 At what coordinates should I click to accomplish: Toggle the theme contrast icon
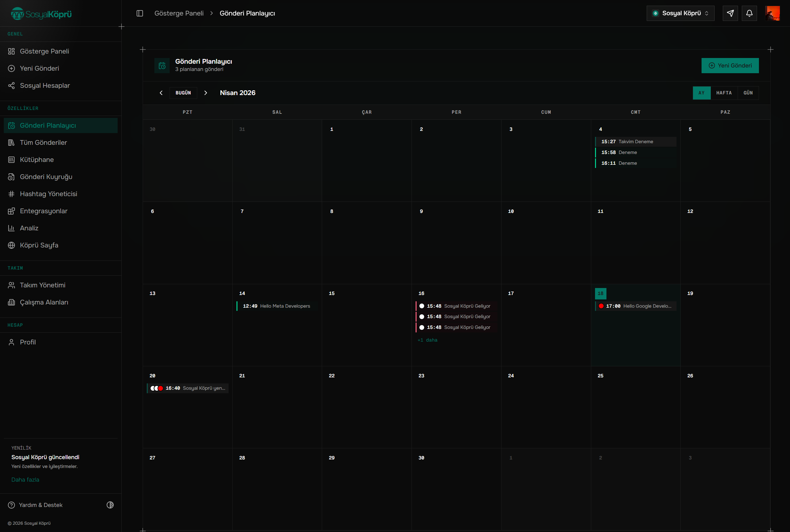(110, 505)
